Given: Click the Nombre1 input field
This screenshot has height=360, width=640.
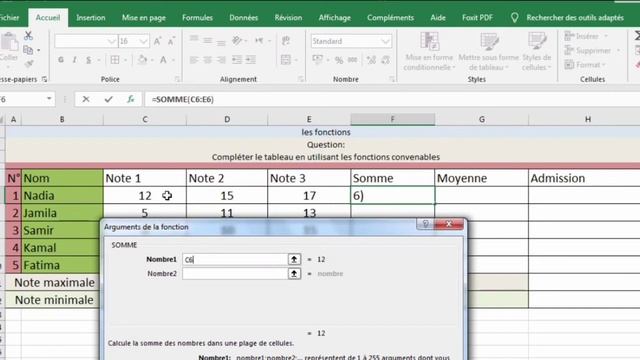Looking at the screenshot, I should pyautogui.click(x=235, y=259).
